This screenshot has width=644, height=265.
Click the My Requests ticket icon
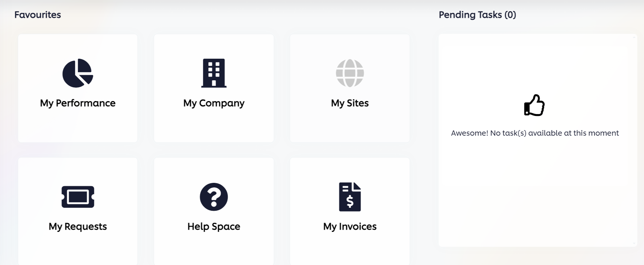click(78, 197)
